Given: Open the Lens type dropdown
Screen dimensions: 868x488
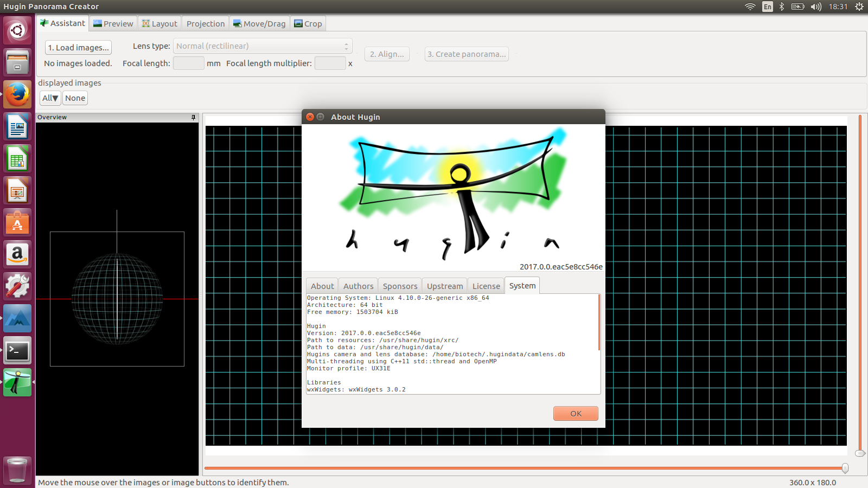Looking at the screenshot, I should point(263,46).
